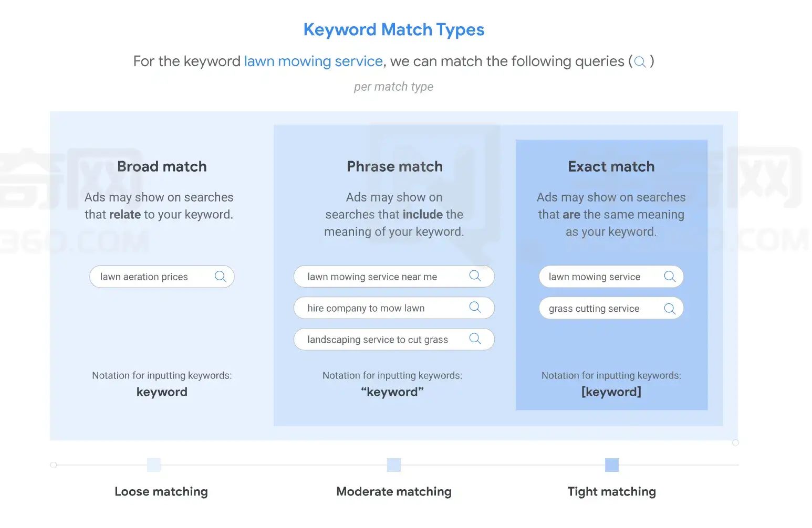
Task: Click search icon in 'lawn aeration prices' box
Action: pyautogui.click(x=221, y=277)
